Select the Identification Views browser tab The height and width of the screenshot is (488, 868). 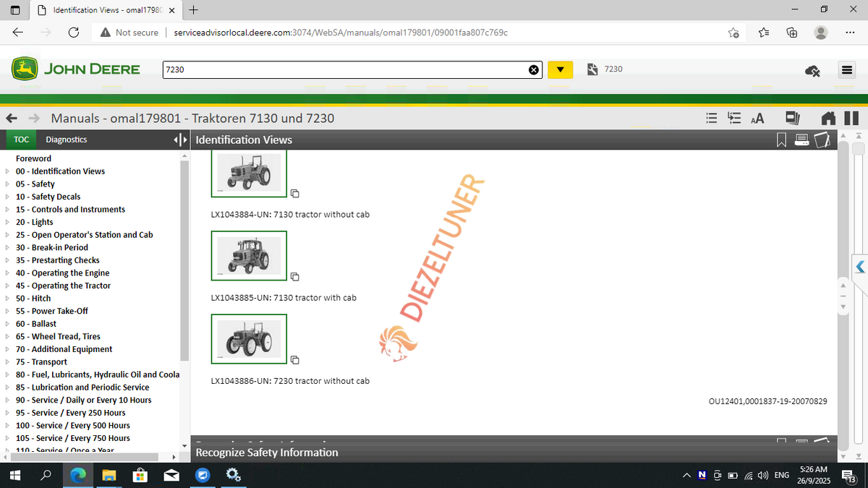(107, 10)
